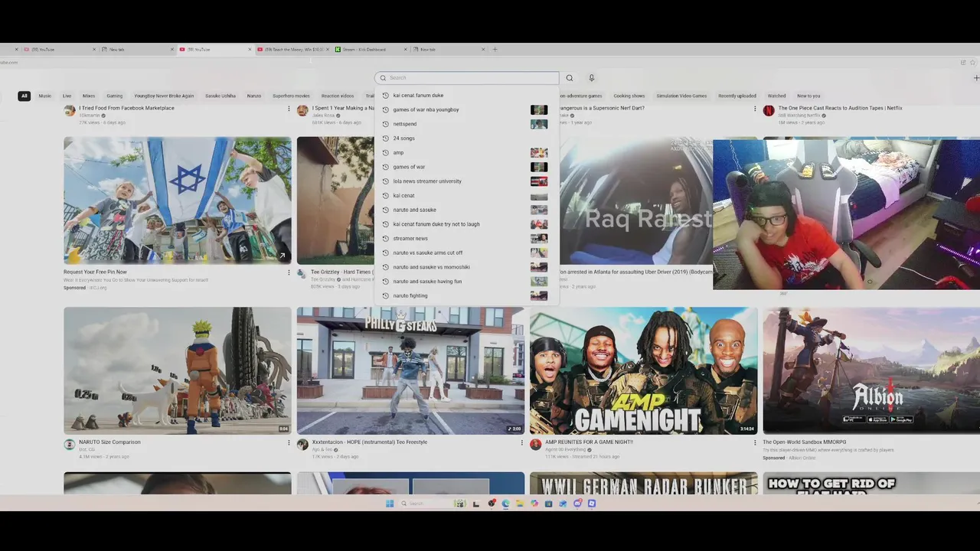The width and height of the screenshot is (980, 551).
Task: Select the 'Watched' filter chip
Action: (776, 96)
